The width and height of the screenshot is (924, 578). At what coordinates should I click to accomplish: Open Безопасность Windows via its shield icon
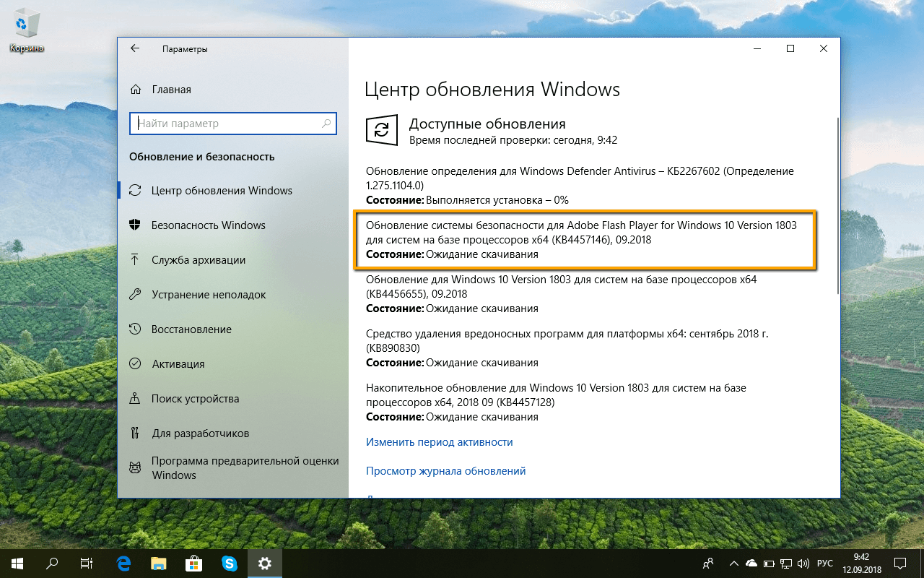[x=135, y=225]
